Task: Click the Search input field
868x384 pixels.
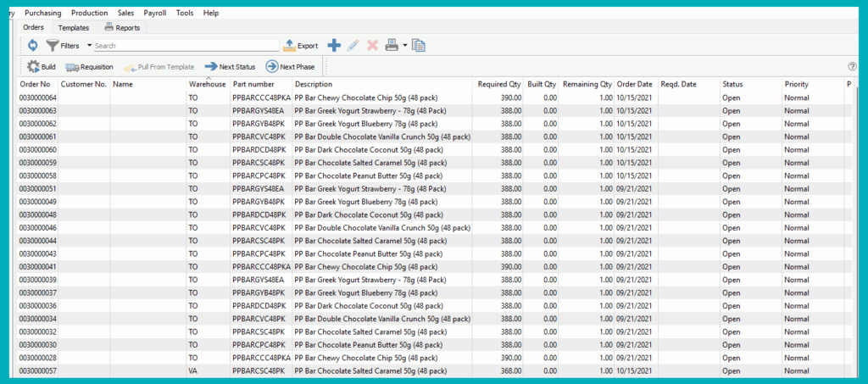Action: pos(186,46)
